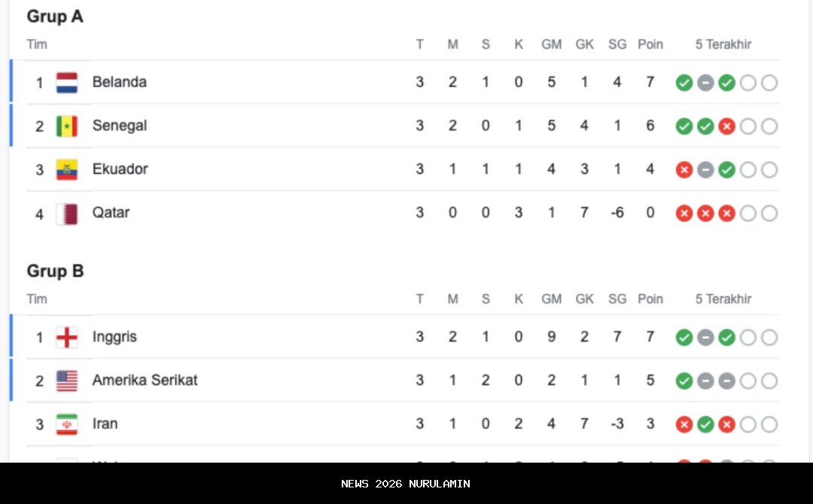Click the Senegal flag icon
Viewport: 813px width, 504px height.
(x=67, y=126)
